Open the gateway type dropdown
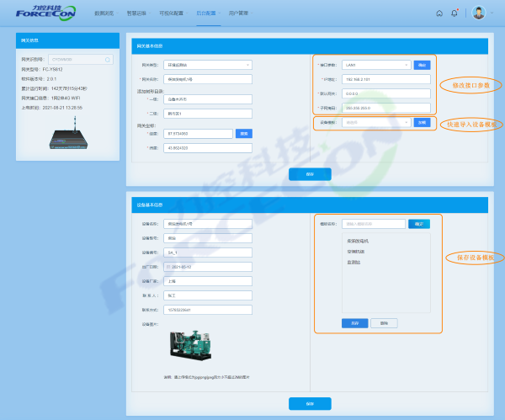This screenshot has height=420, width=505. click(208, 65)
